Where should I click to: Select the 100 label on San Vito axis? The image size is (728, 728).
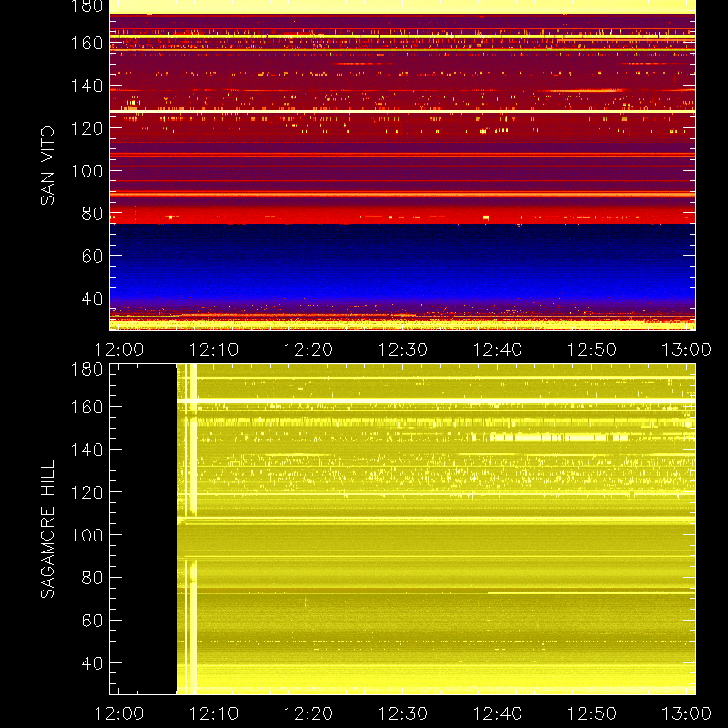tap(86, 171)
